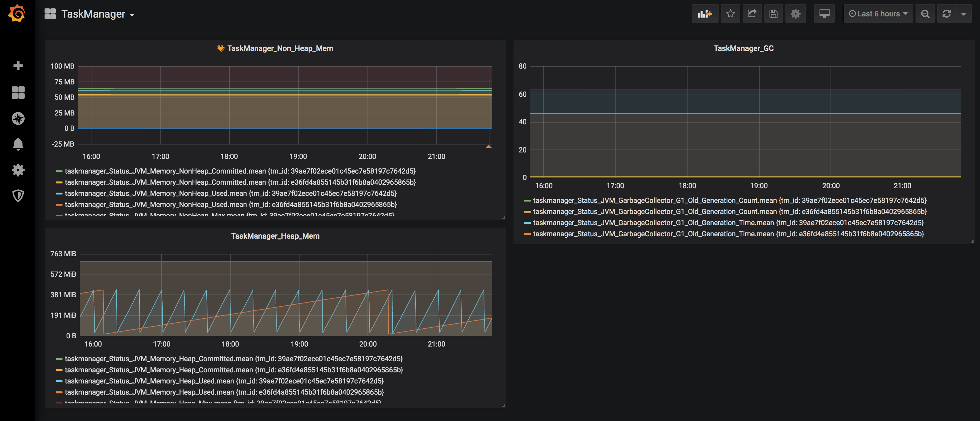Toggle G1_Old_Generation_Time series for tm_id e36fd4a8
This screenshot has width=980, height=421.
[x=728, y=234]
